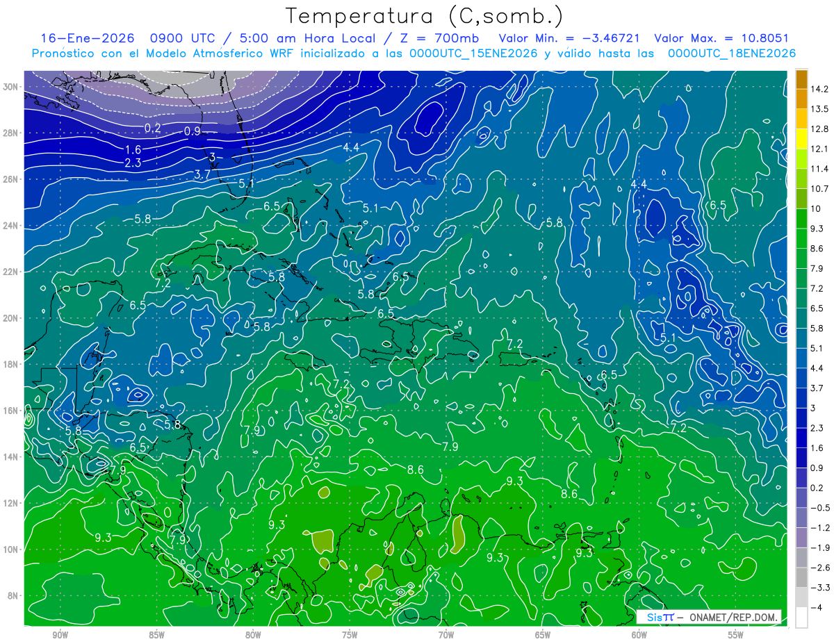The width and height of the screenshot is (834, 644).
Task: Click the legend label "11.4"
Action: coord(819,169)
